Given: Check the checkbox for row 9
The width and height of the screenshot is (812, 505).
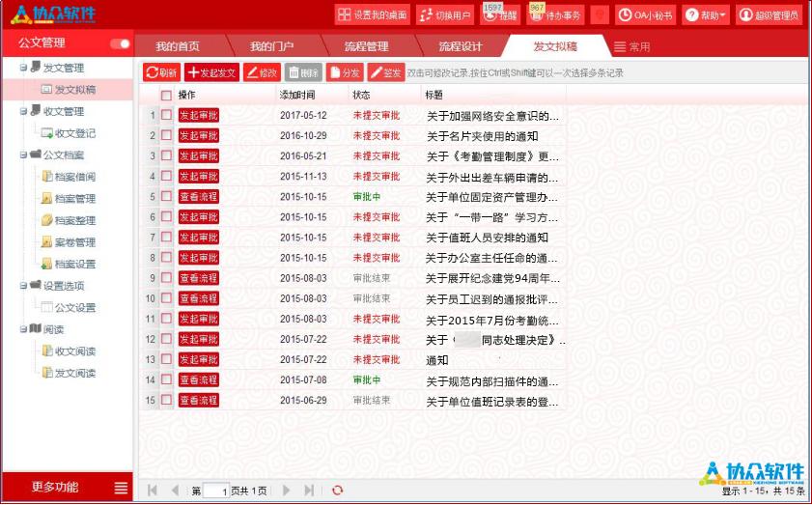Looking at the screenshot, I should [166, 278].
